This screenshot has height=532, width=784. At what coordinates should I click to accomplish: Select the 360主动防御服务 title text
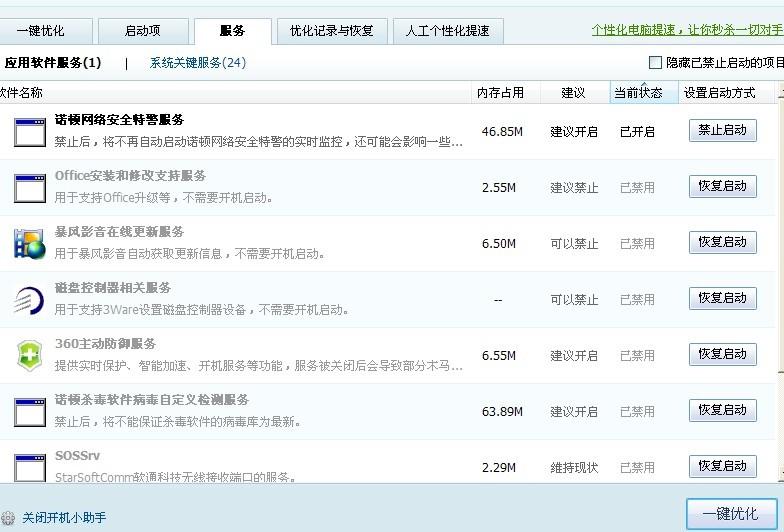tap(106, 344)
